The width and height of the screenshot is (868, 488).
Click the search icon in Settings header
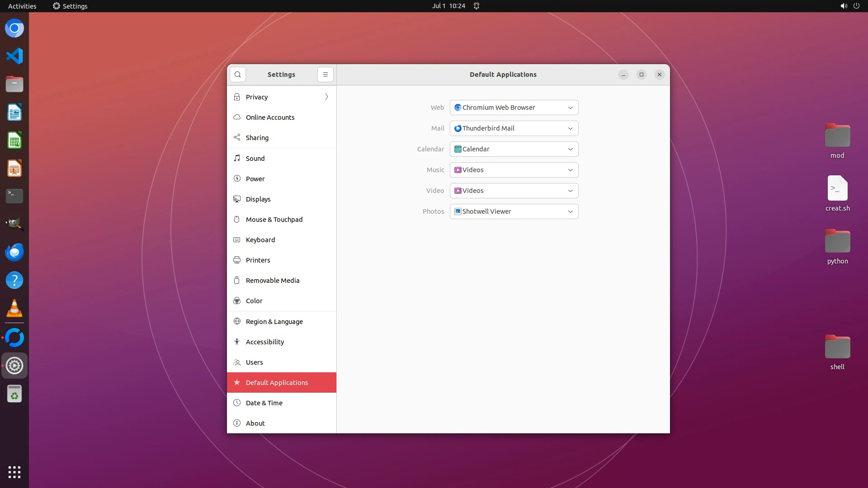[x=237, y=75]
